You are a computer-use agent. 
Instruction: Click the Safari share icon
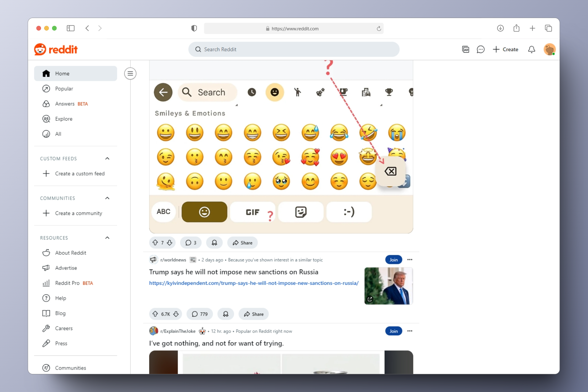click(x=516, y=28)
